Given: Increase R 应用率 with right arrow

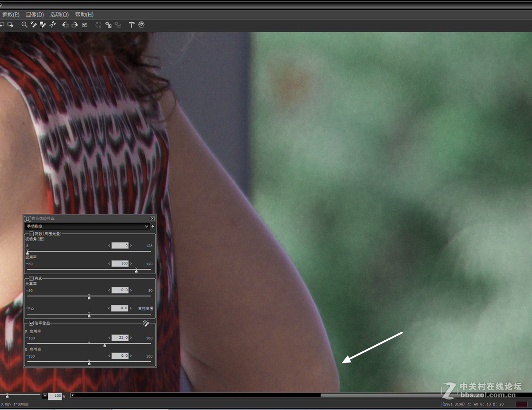Looking at the screenshot, I should coord(131,338).
